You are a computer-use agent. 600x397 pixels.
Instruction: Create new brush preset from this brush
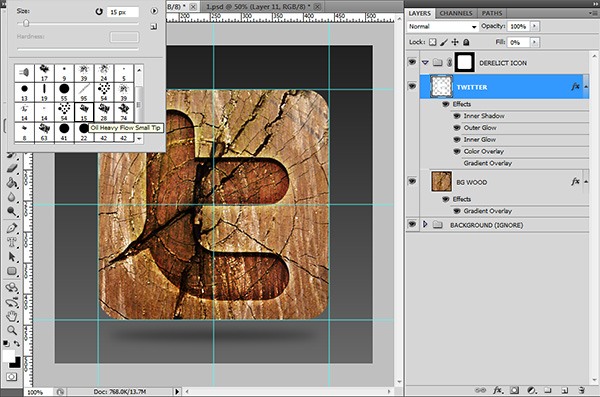(x=154, y=27)
